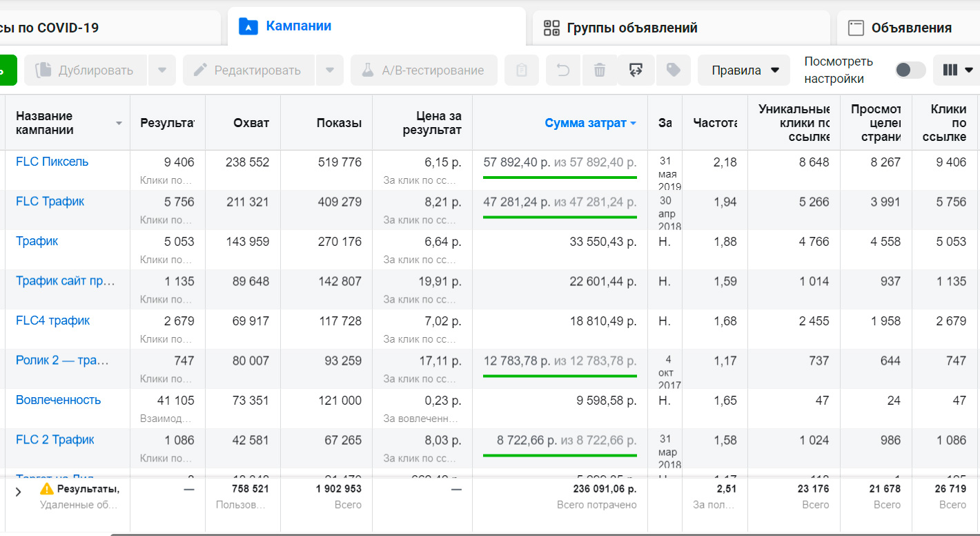Click the trash delete icon
The image size is (980, 536).
[600, 70]
